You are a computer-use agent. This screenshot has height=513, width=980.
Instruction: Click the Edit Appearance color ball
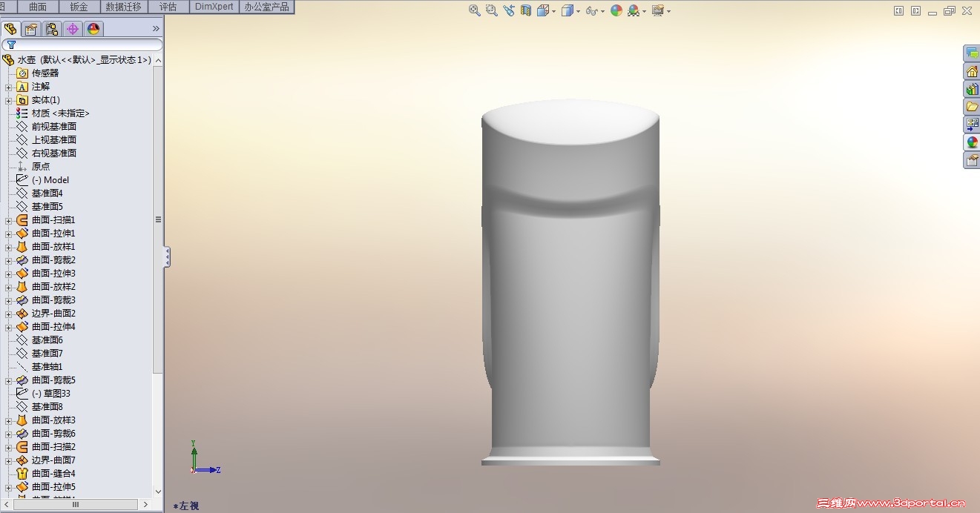point(616,10)
